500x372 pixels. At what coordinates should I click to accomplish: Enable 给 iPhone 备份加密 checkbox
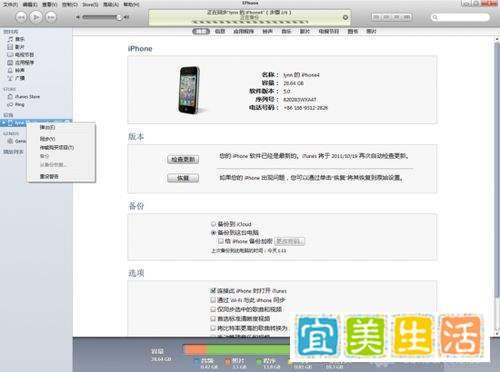pyautogui.click(x=221, y=241)
